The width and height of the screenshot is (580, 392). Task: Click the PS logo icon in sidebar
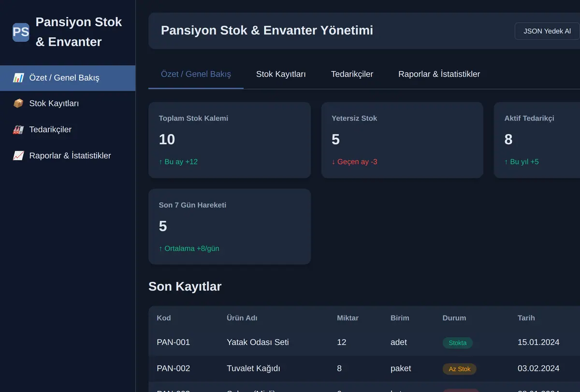tap(21, 32)
